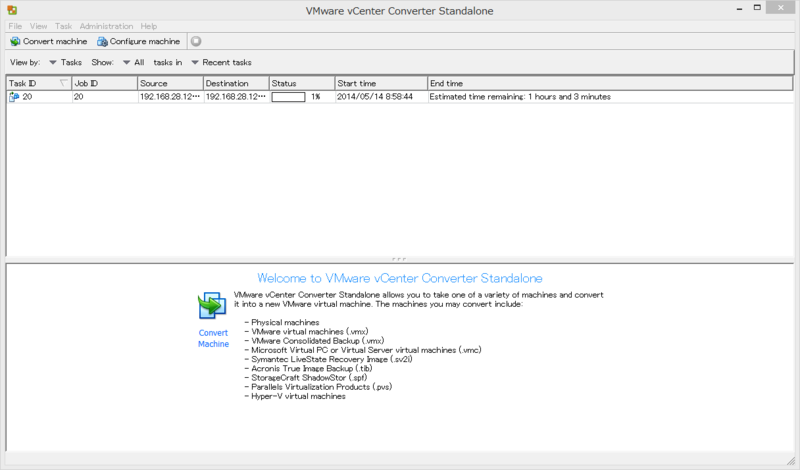The width and height of the screenshot is (800, 470).
Task: Click the 1% task progress bar
Action: [288, 97]
